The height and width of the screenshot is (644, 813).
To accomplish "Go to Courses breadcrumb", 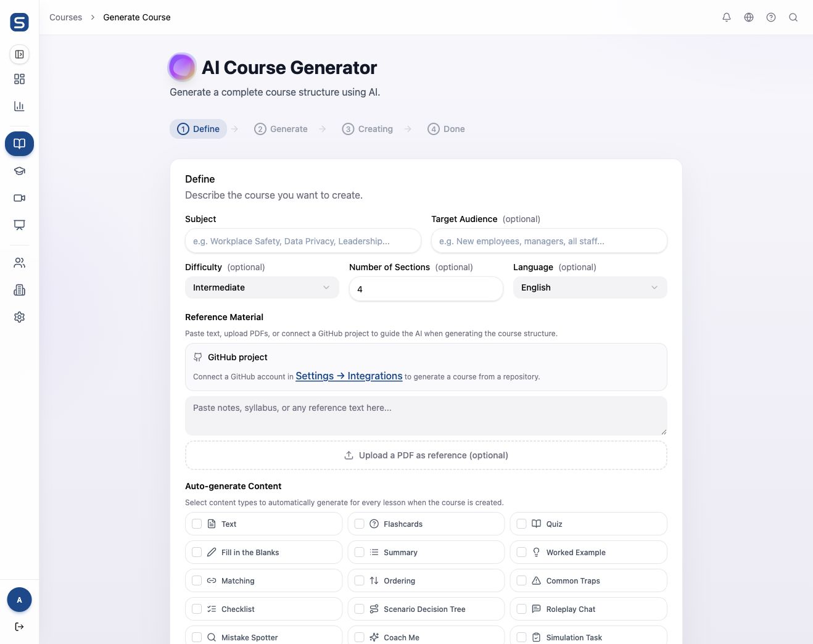I will click(x=65, y=17).
